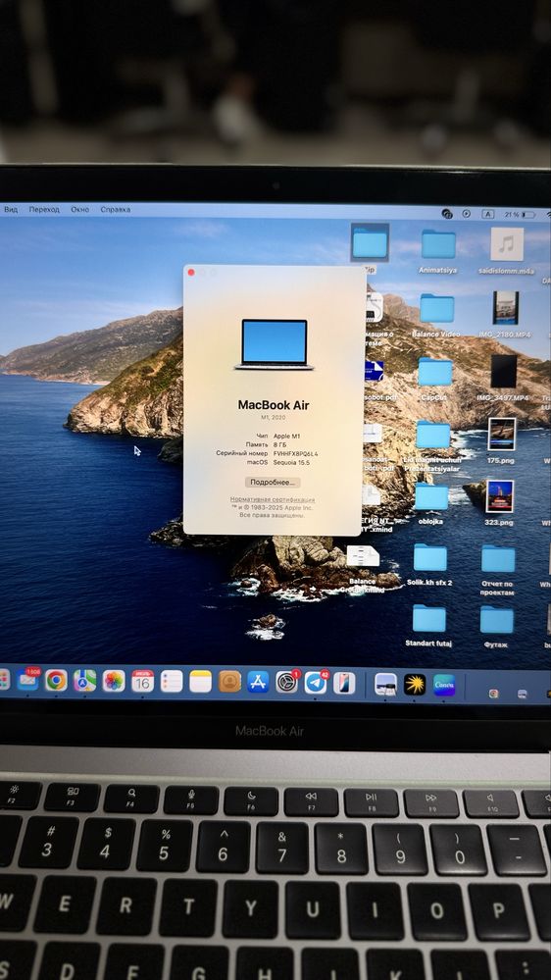Open the Photos app in the Dock
The width and height of the screenshot is (551, 980).
[114, 681]
